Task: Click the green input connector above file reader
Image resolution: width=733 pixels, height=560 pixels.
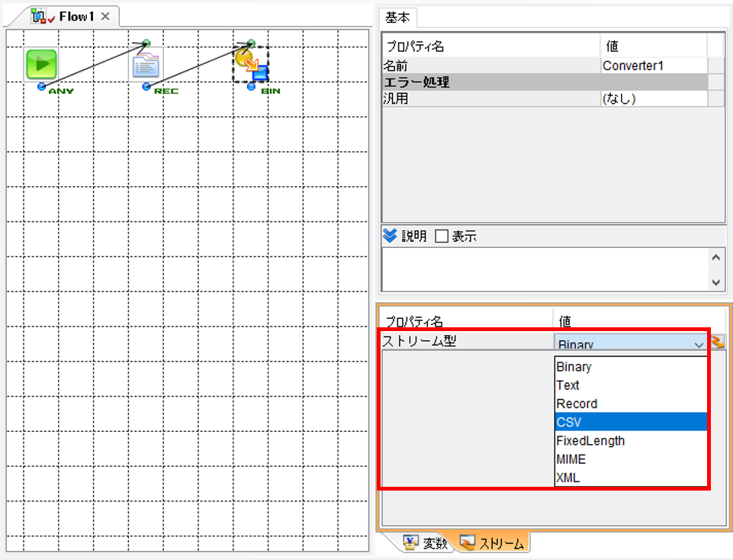Action: [146, 43]
